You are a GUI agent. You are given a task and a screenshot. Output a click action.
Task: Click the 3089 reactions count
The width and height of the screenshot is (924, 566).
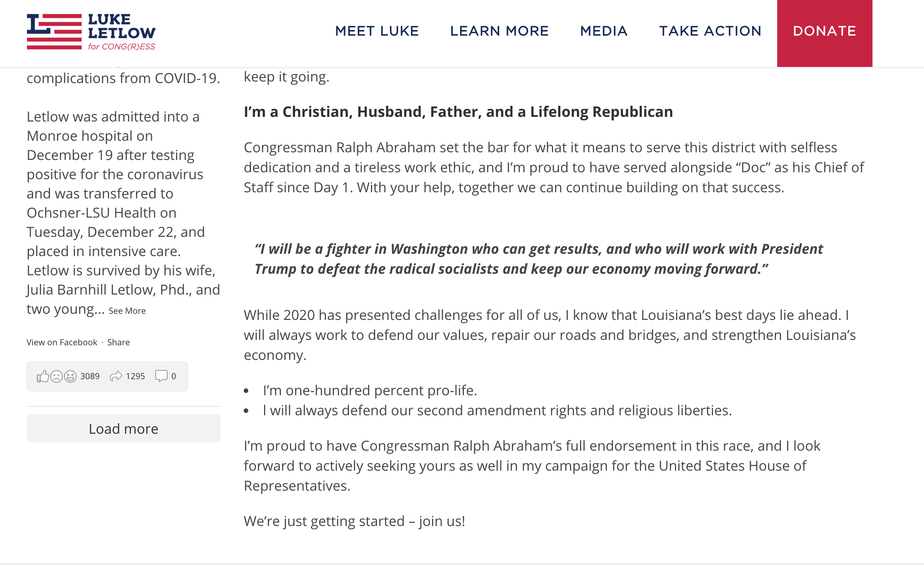(x=90, y=376)
